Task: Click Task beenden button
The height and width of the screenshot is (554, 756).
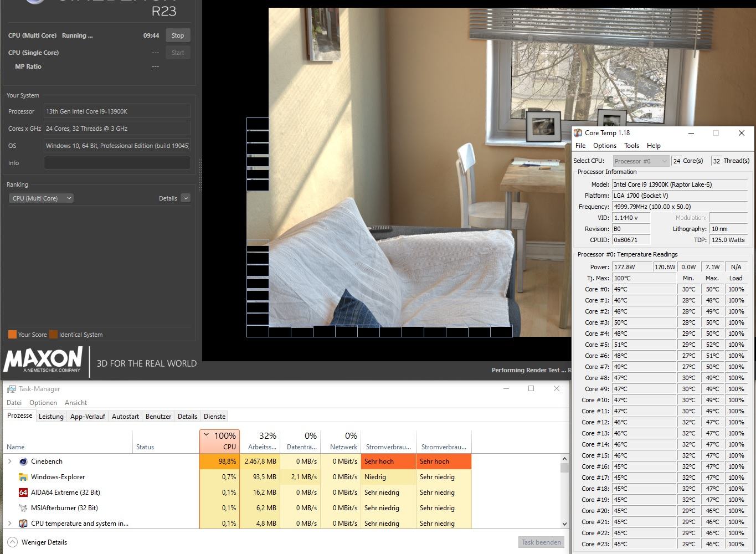Action: [x=541, y=542]
